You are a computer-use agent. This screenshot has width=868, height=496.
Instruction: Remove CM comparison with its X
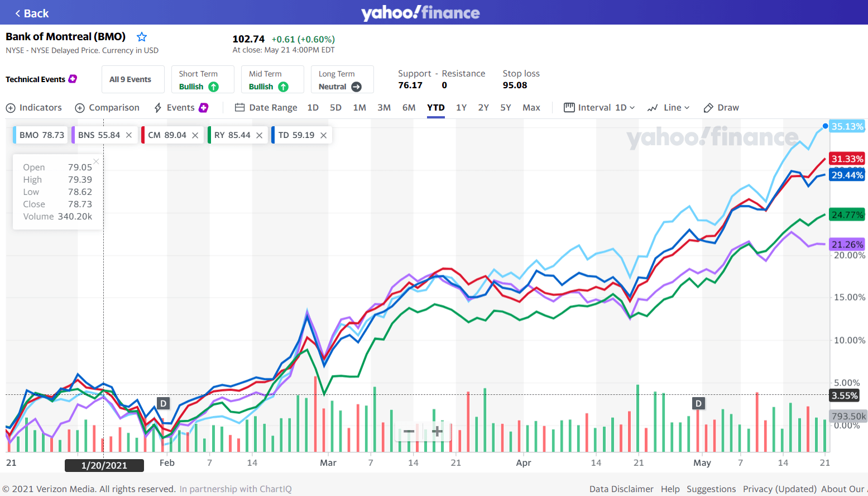point(195,135)
